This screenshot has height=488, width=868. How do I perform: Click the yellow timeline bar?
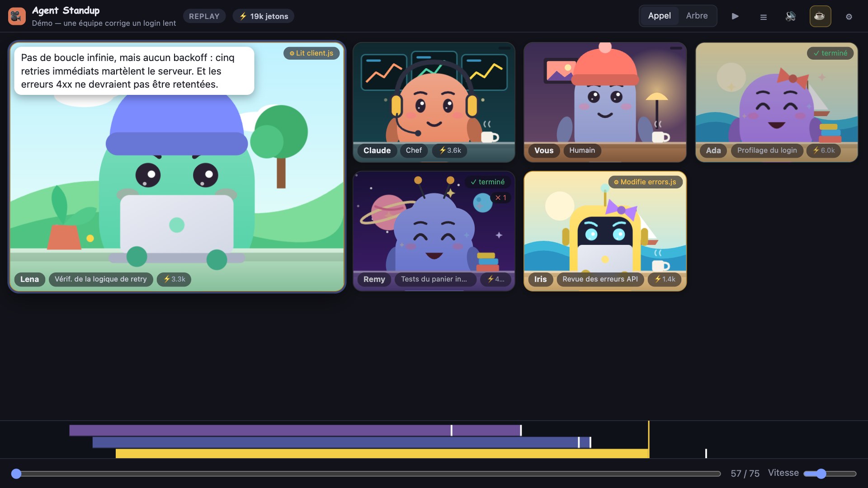click(382, 454)
